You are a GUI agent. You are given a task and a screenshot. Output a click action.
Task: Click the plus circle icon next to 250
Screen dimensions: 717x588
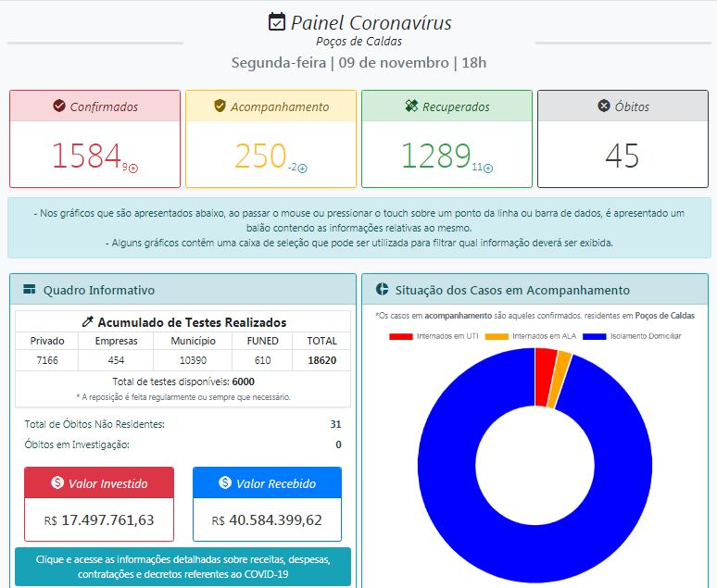click(x=302, y=169)
